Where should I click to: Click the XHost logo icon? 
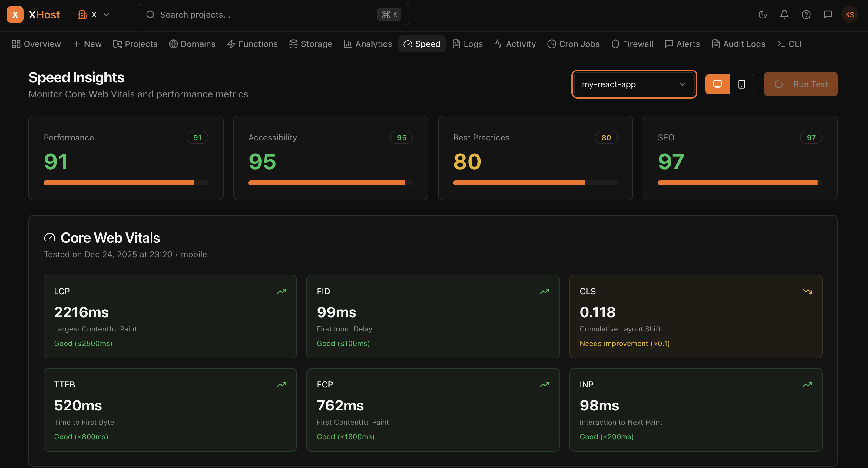click(15, 15)
